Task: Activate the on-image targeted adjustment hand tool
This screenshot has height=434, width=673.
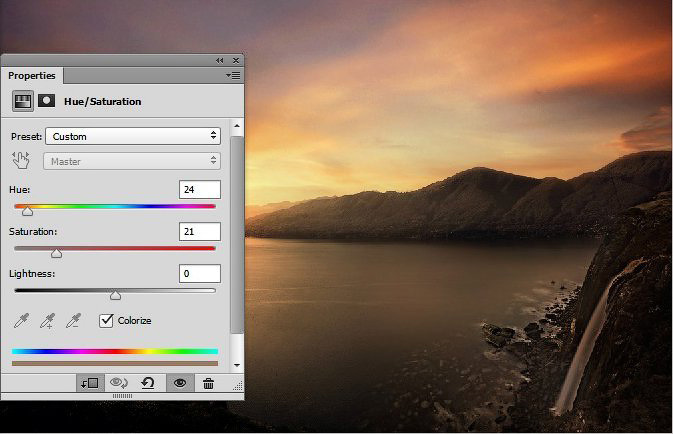Action: click(21, 161)
